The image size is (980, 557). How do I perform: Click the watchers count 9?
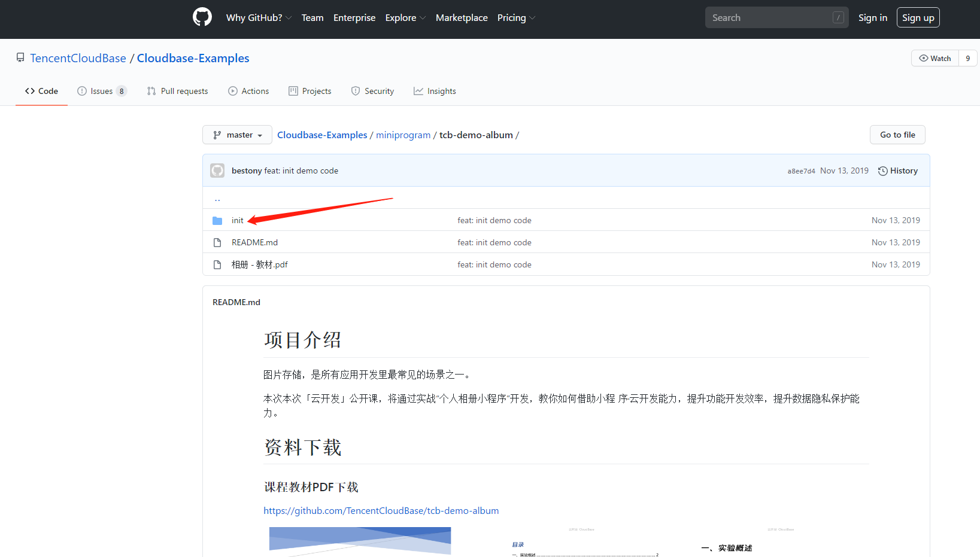(968, 58)
